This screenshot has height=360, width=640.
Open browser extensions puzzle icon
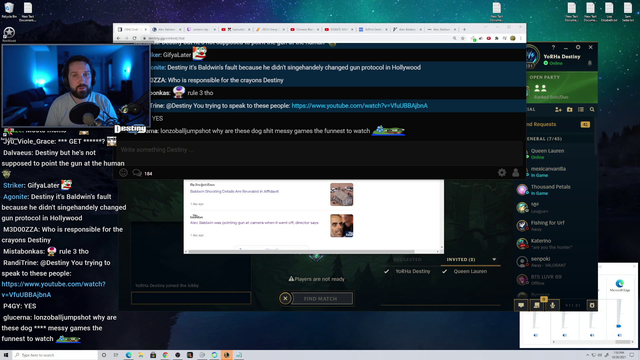497,38
